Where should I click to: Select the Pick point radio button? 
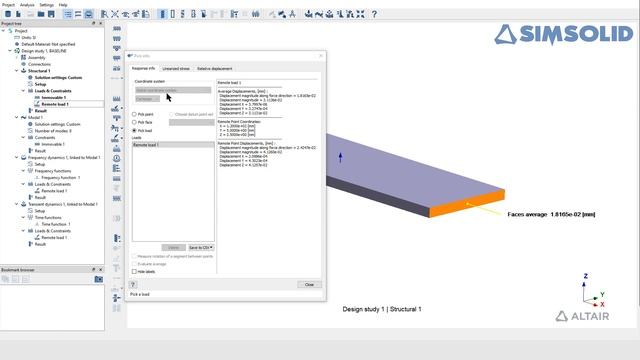[134, 114]
